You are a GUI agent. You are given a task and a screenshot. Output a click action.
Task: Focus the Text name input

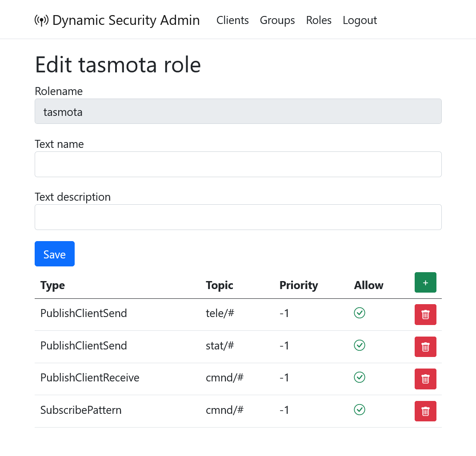coord(238,164)
